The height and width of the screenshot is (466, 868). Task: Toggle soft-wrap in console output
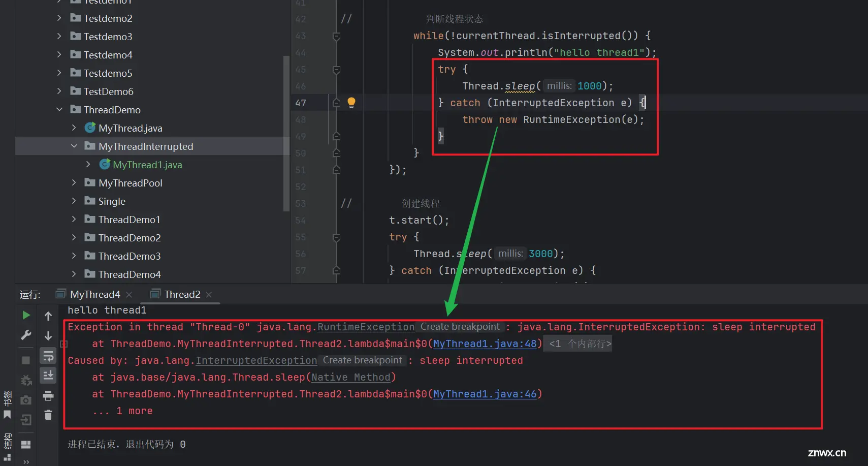(x=48, y=356)
